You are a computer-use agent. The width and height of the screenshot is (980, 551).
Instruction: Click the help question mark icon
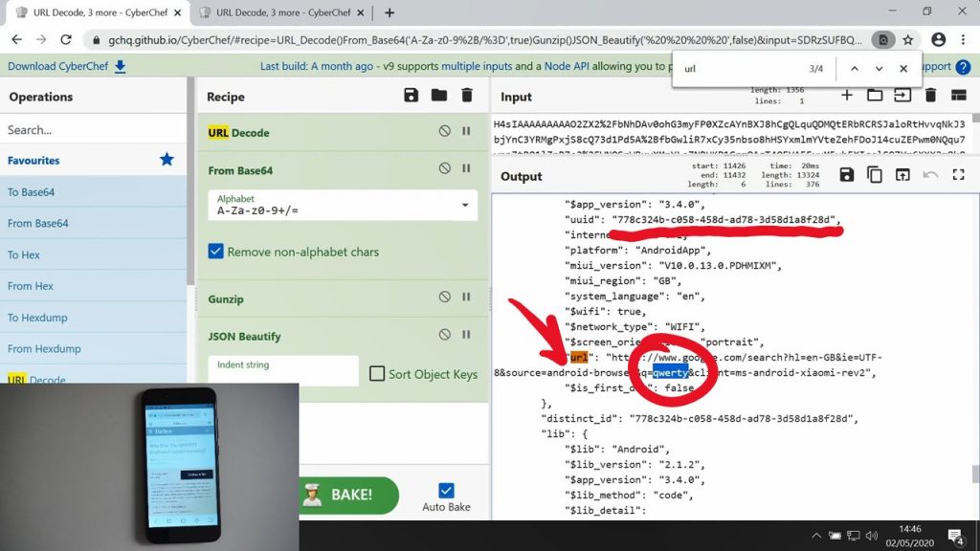[963, 66]
